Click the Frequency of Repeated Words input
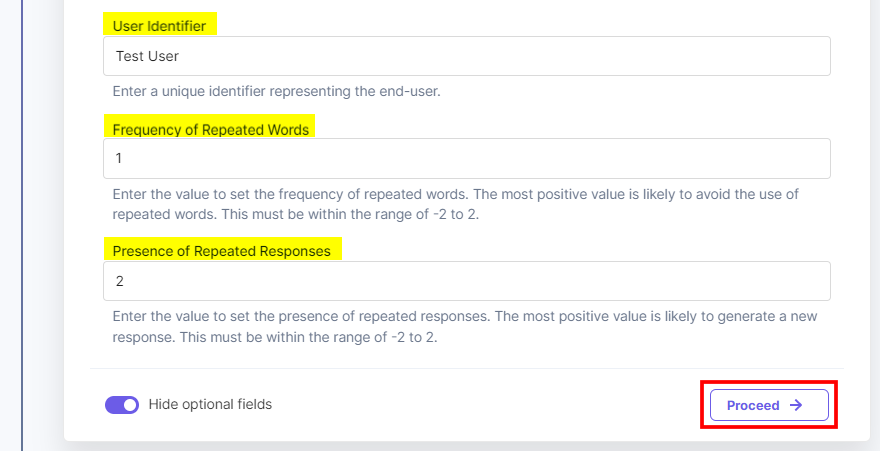 point(466,158)
